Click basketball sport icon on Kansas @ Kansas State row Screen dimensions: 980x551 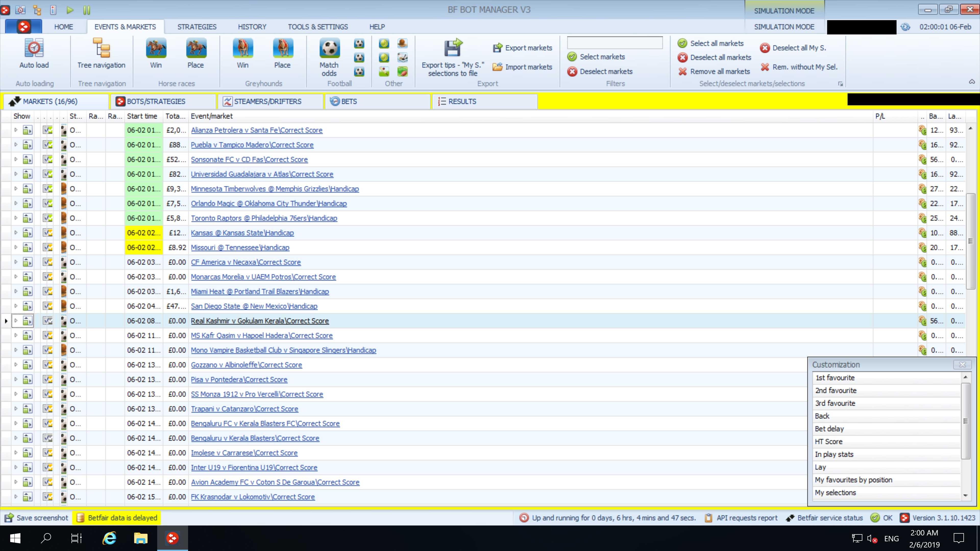[x=64, y=233]
